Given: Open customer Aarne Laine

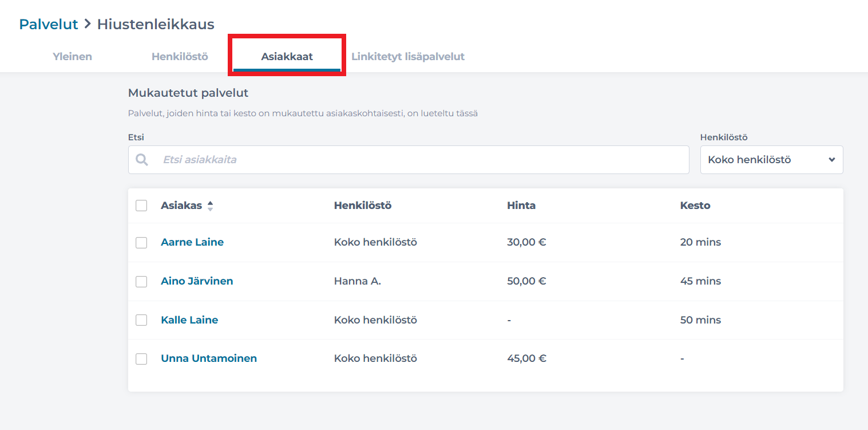Looking at the screenshot, I should (x=192, y=242).
